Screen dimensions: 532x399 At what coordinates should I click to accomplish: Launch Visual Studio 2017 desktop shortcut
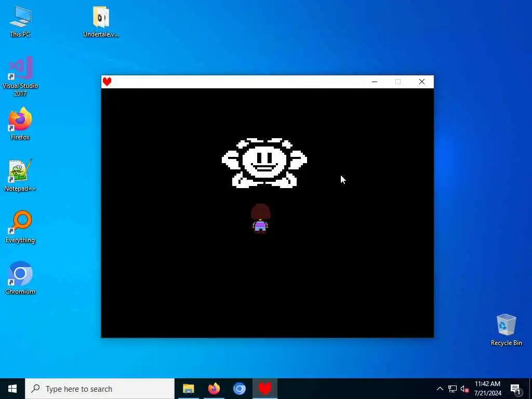pyautogui.click(x=20, y=76)
